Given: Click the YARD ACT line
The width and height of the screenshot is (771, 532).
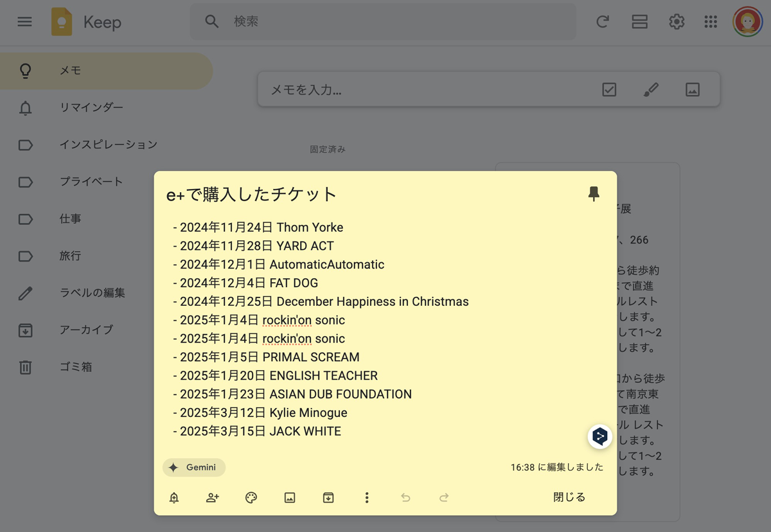Looking at the screenshot, I should pos(254,246).
